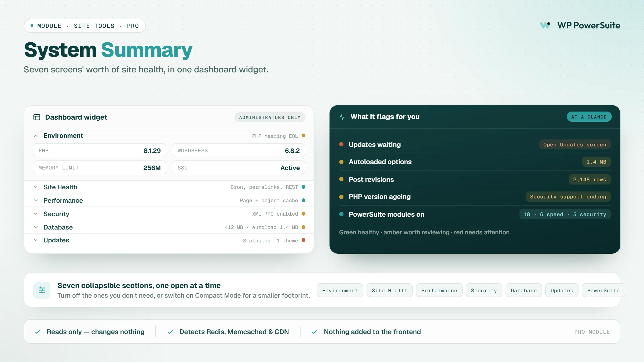This screenshot has height=362, width=644.
Task: Click the Module Site Tools Pro badge
Action: [x=85, y=26]
